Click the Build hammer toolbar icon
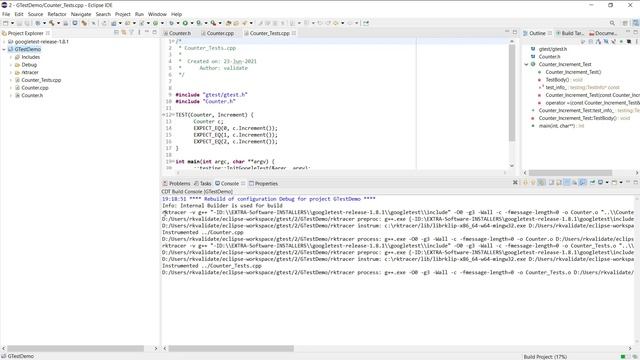This screenshot has width=640, height=360. pyautogui.click(x=51, y=23)
